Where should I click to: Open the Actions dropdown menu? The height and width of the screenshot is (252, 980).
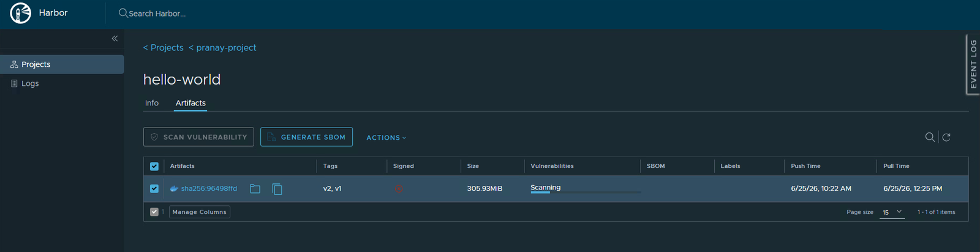tap(386, 138)
